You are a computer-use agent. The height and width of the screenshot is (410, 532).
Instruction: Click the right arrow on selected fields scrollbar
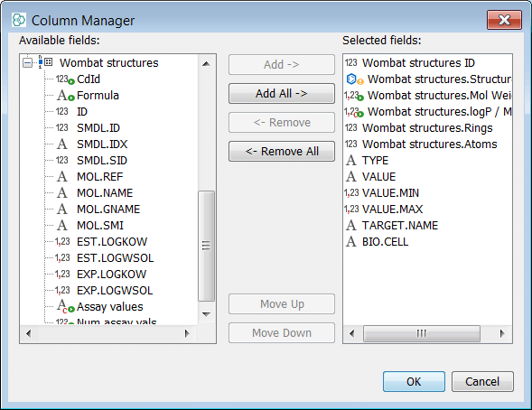[502, 334]
